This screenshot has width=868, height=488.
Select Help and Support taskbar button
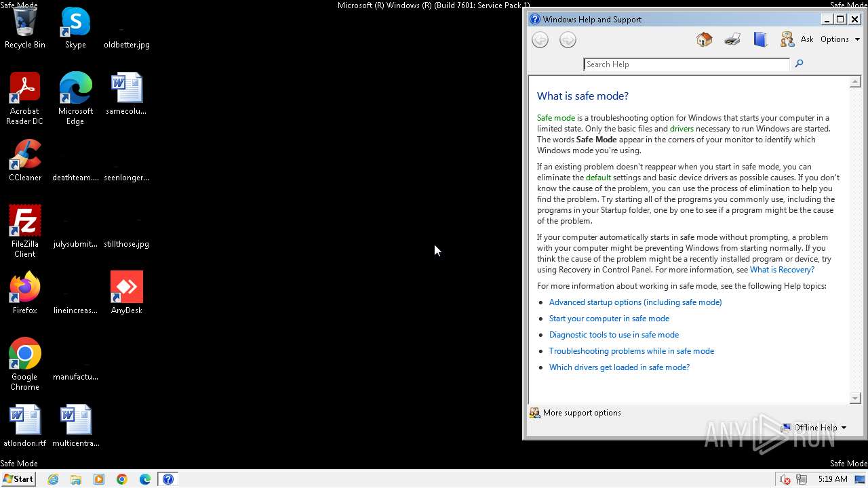click(x=168, y=479)
